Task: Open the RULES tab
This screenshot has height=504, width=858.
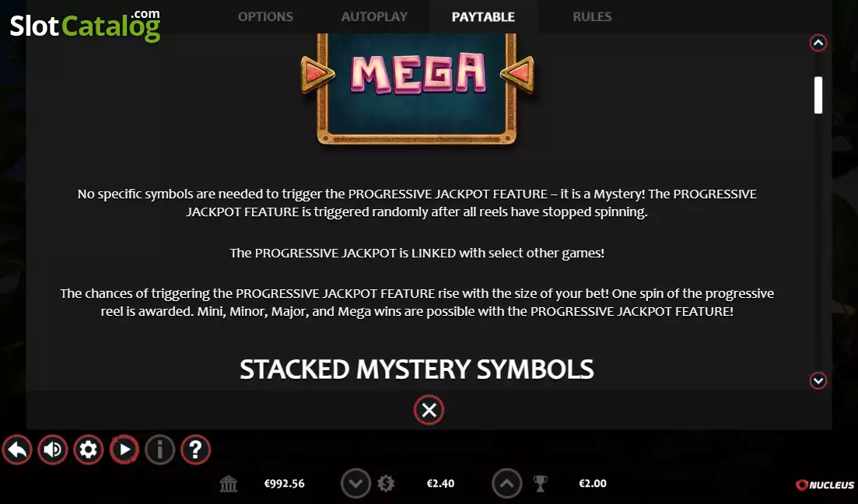Action: [x=592, y=17]
